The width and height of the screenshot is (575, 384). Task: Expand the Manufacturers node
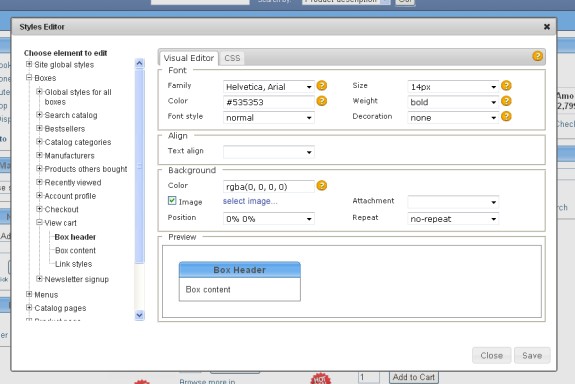click(x=39, y=155)
